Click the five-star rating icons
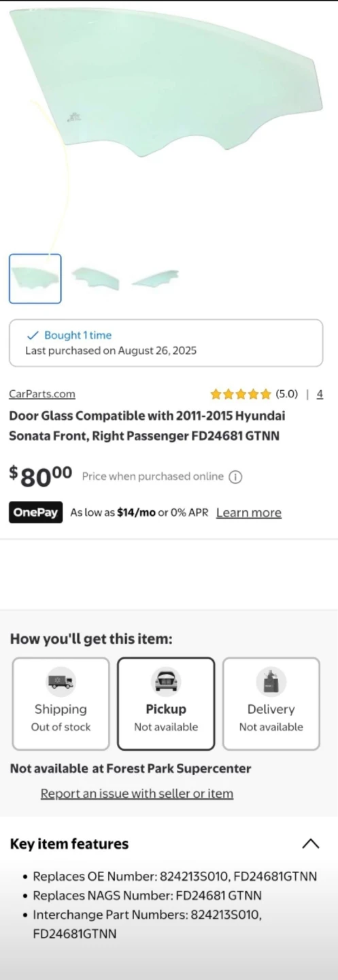Image resolution: width=338 pixels, height=980 pixels. [x=241, y=394]
